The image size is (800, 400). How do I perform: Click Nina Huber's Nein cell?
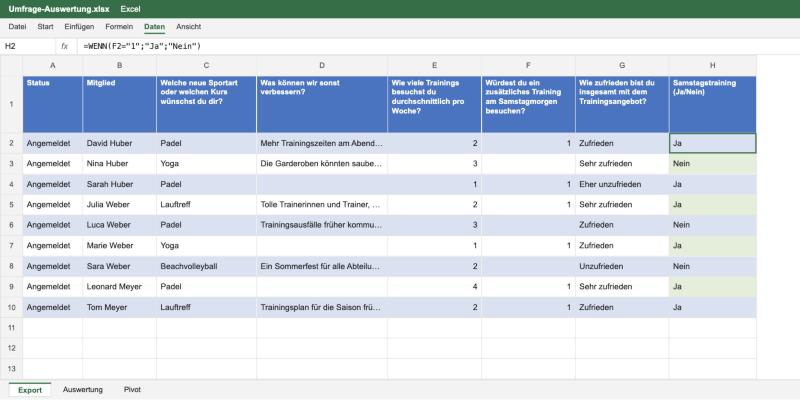pyautogui.click(x=713, y=164)
